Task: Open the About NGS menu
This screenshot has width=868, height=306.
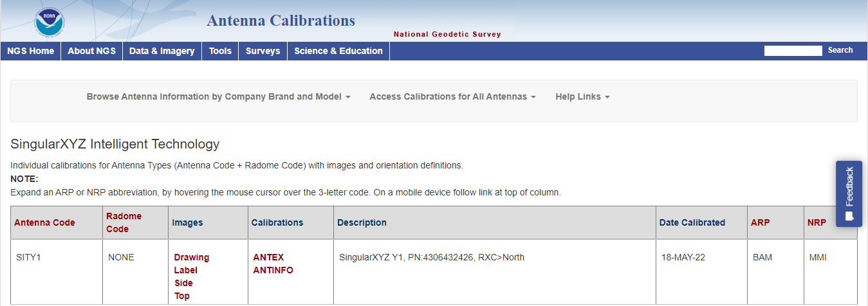Action: pyautogui.click(x=91, y=51)
